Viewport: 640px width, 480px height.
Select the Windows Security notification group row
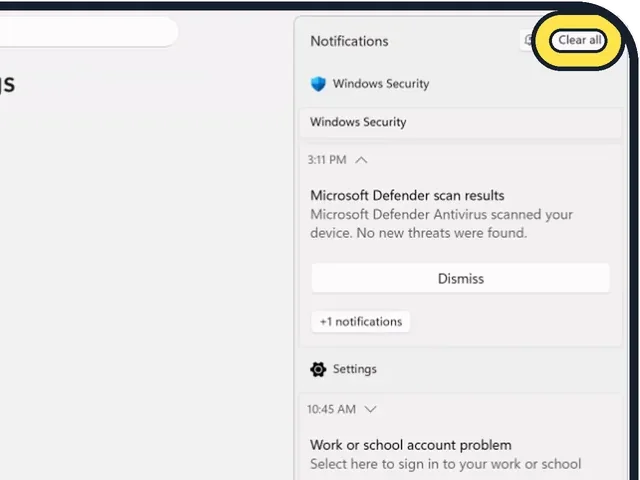click(x=460, y=122)
